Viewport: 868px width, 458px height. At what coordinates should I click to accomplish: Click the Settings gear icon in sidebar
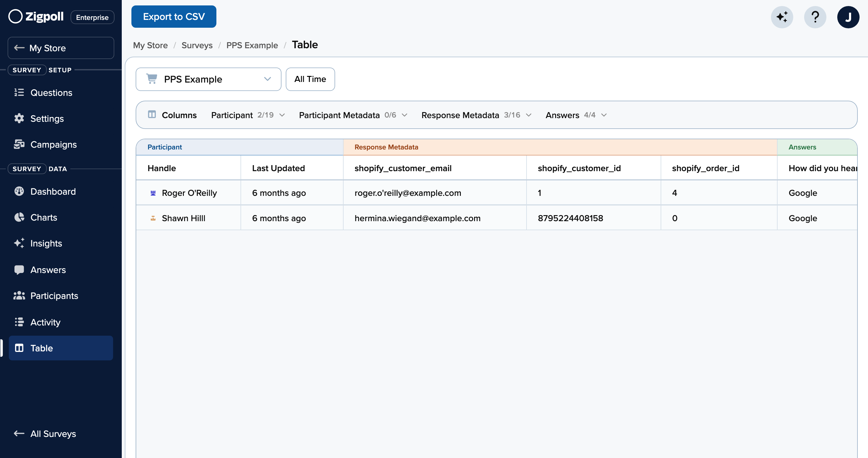coord(19,118)
